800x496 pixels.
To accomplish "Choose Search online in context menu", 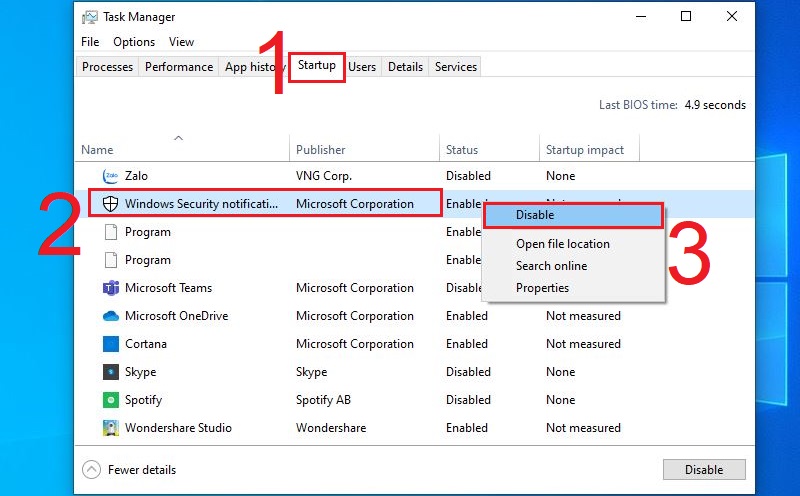I will click(551, 266).
